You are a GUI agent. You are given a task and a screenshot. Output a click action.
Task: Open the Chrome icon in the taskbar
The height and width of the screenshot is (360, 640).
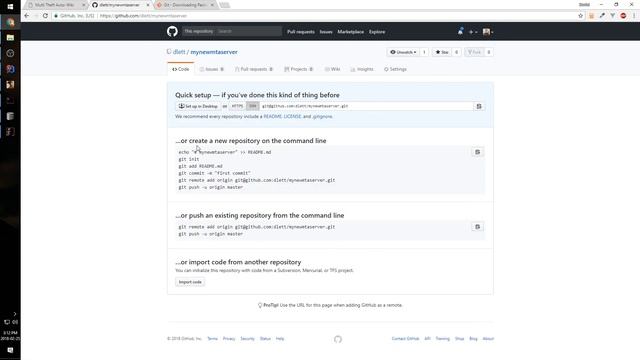(x=10, y=22)
